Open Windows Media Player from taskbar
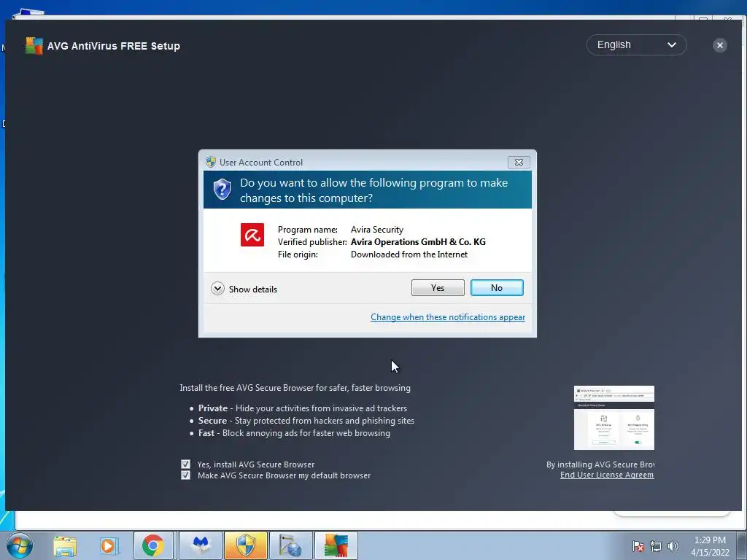This screenshot has height=560, width=747. [x=109, y=545]
